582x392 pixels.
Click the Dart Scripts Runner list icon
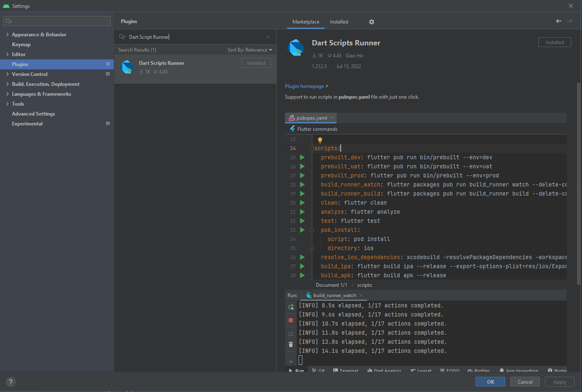point(127,67)
